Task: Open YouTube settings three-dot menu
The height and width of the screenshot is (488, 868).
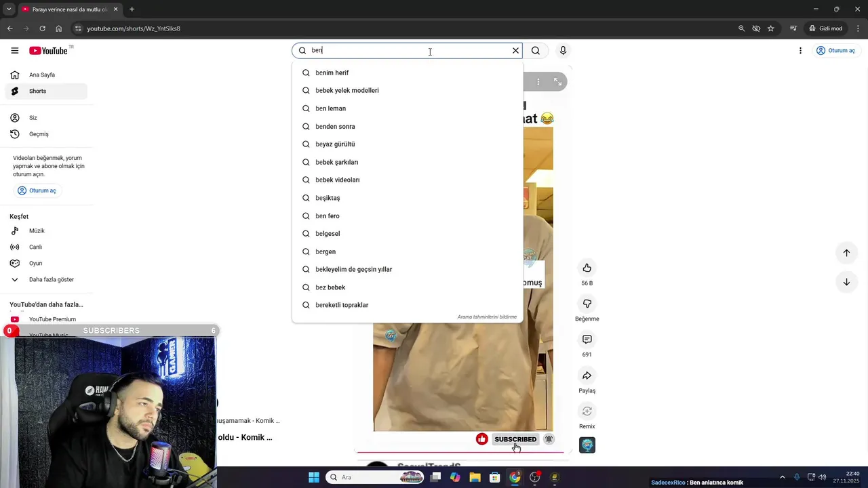Action: 800,51
